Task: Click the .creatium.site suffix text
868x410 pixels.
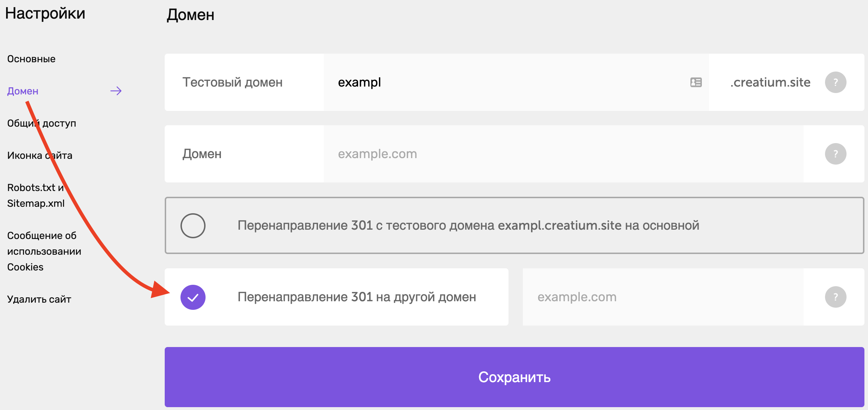Action: 770,82
